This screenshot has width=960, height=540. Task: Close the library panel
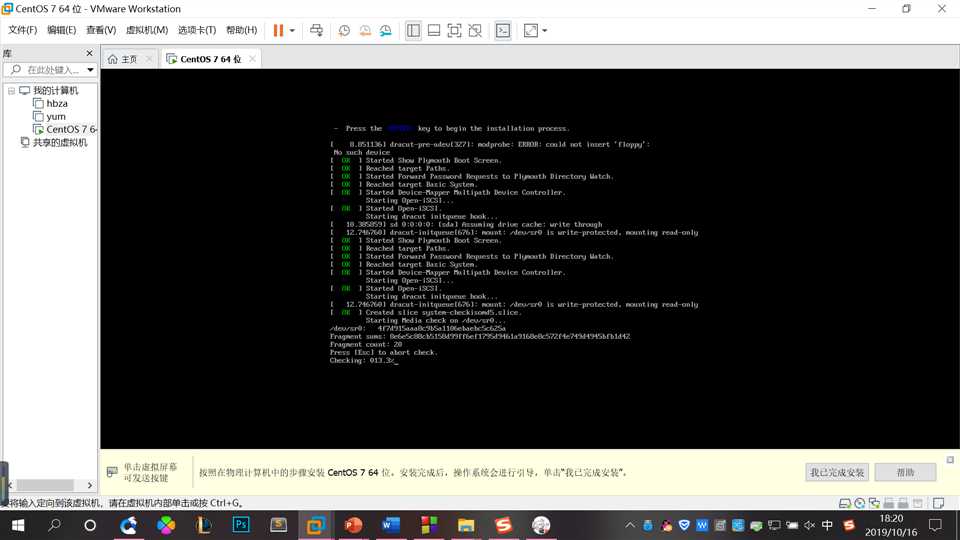pos(89,53)
